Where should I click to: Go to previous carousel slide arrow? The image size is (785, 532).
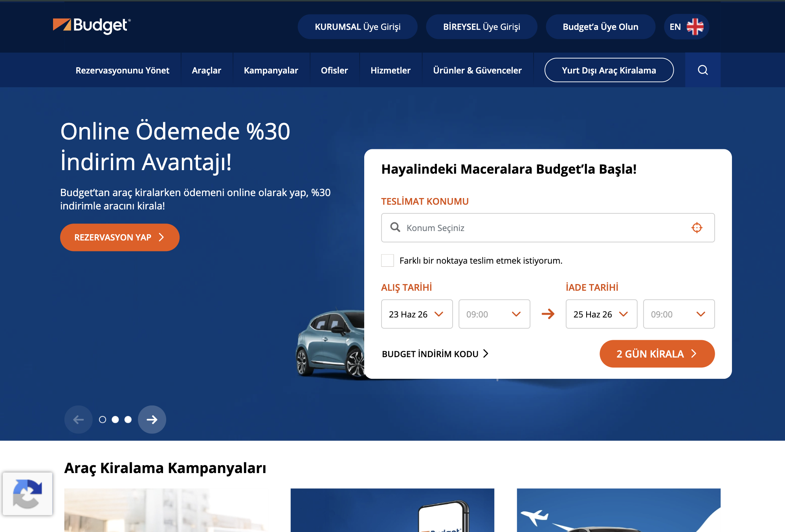pos(79,420)
